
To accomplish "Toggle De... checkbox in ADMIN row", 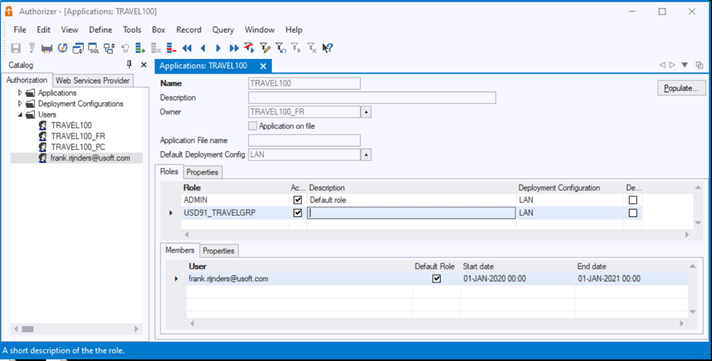I will point(633,200).
